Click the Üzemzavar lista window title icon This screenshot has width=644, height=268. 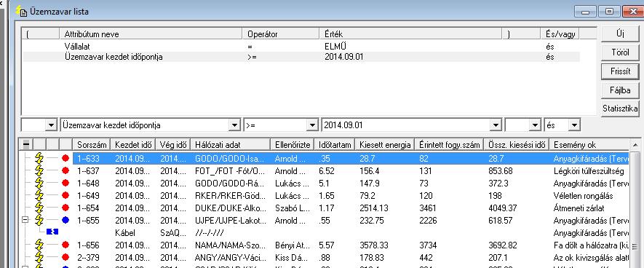point(20,11)
